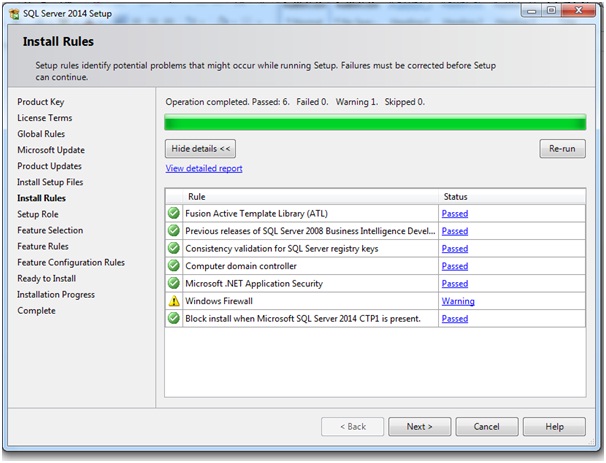The height and width of the screenshot is (463, 606).
Task: Click the Windows Firewall rule text
Action: (x=219, y=301)
